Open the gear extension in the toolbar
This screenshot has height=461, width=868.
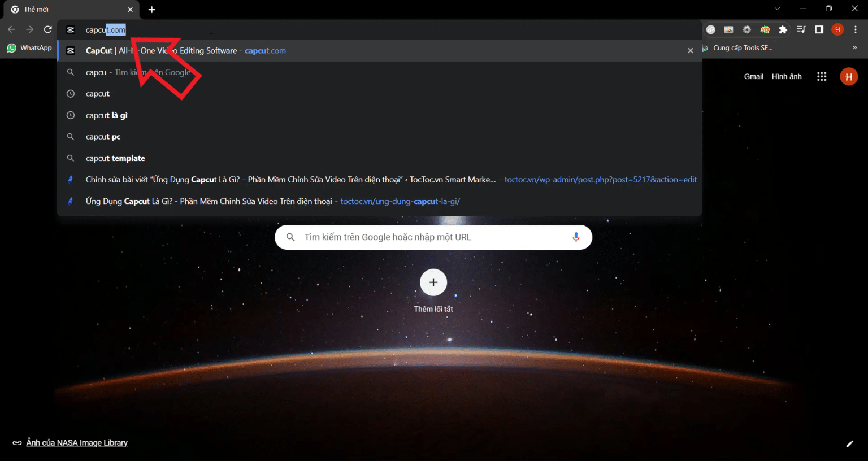tap(747, 29)
